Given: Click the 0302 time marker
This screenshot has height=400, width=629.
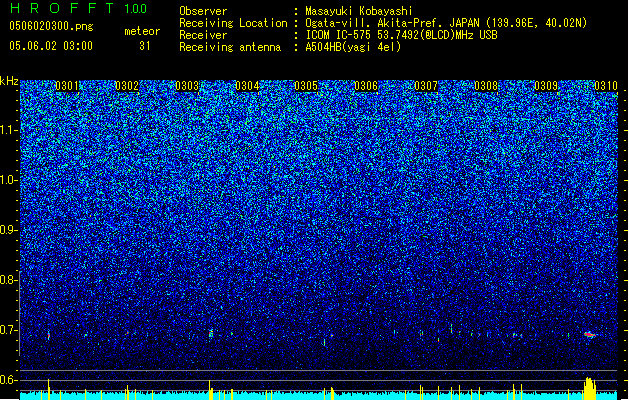Looking at the screenshot, I should [127, 86].
